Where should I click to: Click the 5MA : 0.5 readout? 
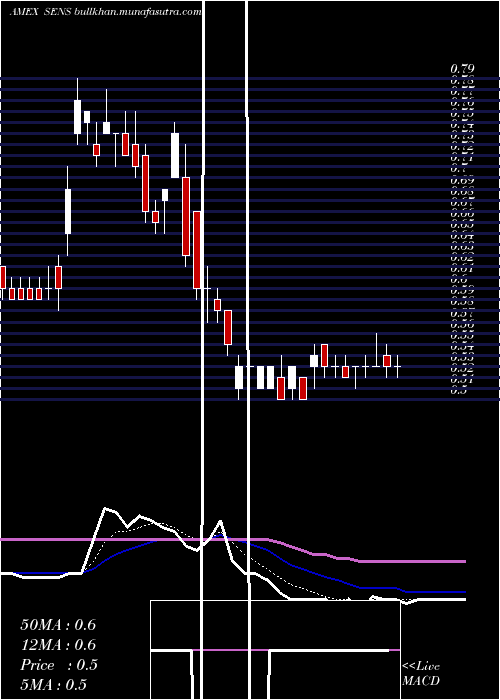(x=54, y=685)
